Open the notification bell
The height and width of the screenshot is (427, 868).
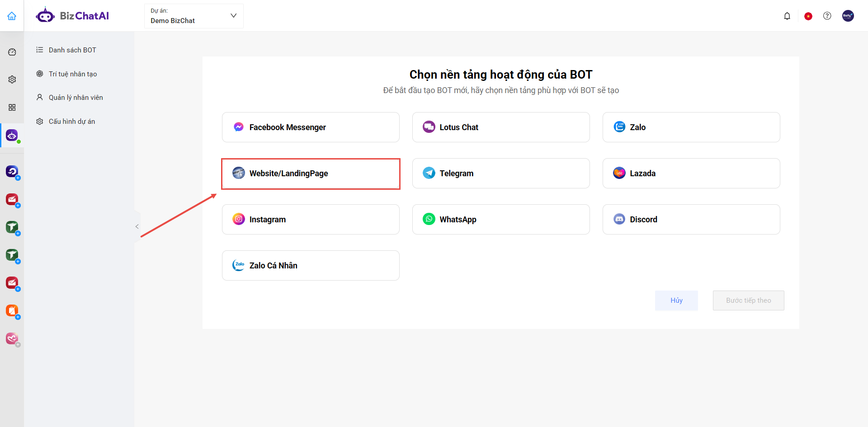point(787,16)
